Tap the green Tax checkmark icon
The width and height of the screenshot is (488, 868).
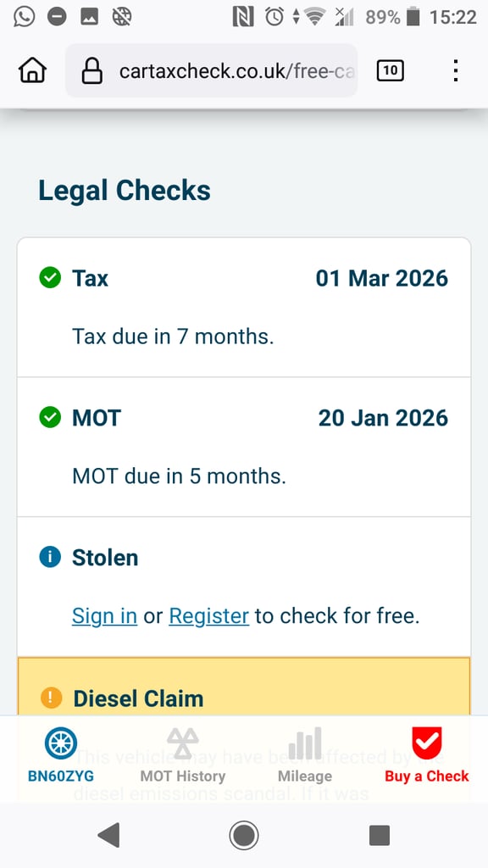point(50,278)
